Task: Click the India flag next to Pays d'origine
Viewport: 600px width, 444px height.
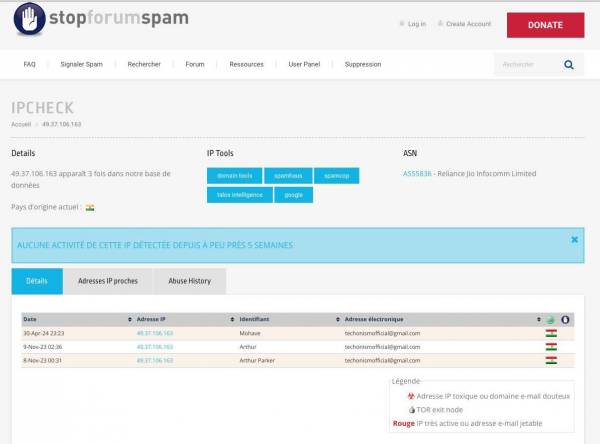Action: coord(90,207)
